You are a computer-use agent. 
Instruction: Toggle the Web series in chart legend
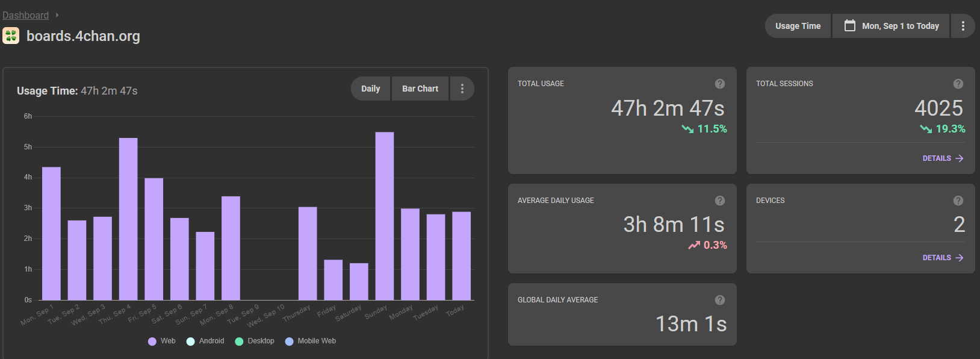click(x=162, y=341)
